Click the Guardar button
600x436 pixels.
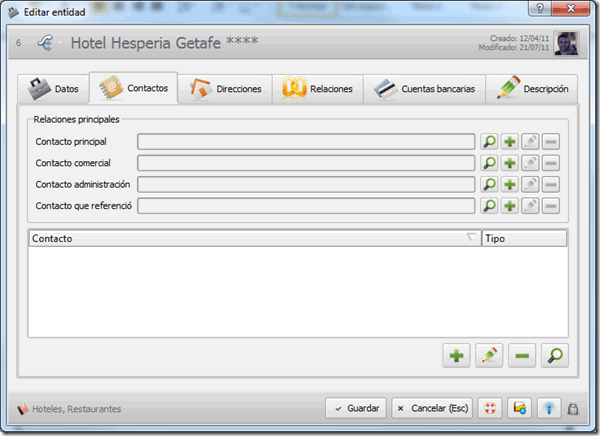coord(356,408)
